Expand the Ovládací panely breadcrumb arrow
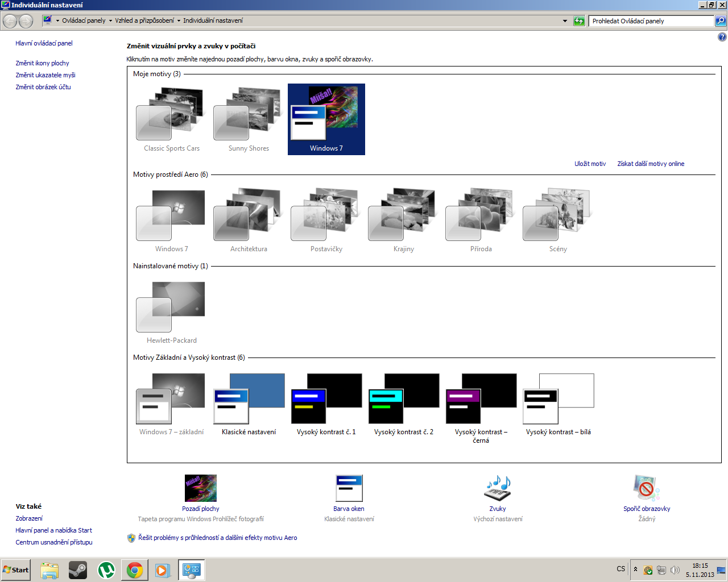The image size is (728, 582). point(110,20)
